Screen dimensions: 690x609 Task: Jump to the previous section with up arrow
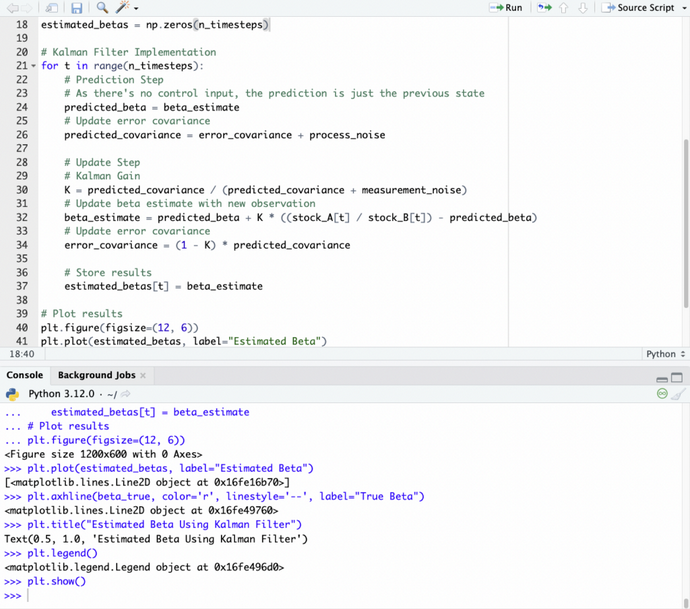click(x=564, y=8)
